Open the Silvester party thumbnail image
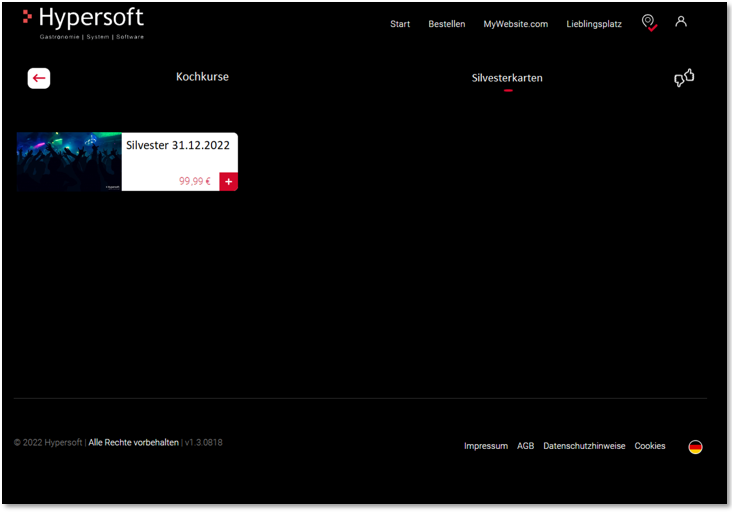The height and width of the screenshot is (520, 732). point(69,162)
